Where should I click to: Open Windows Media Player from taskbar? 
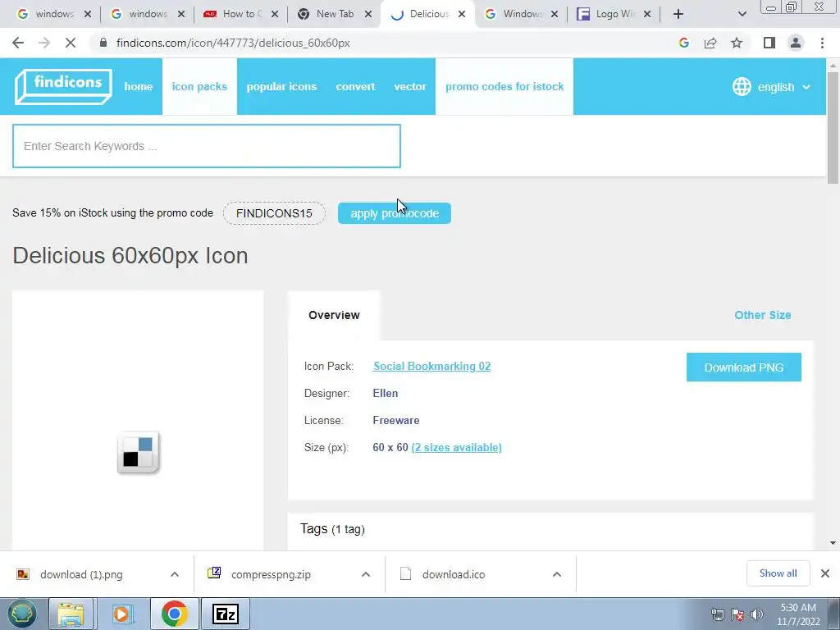pyautogui.click(x=122, y=614)
